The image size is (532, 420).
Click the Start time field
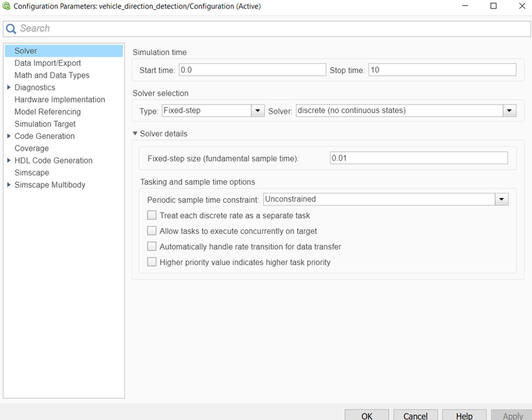pyautogui.click(x=253, y=70)
